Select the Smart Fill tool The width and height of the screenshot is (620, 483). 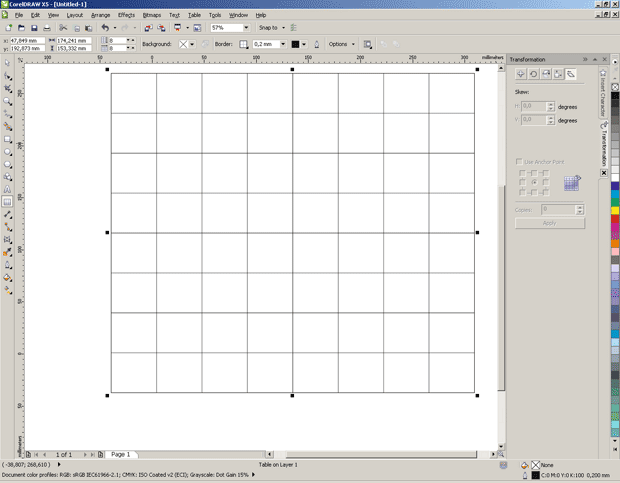click(7, 126)
